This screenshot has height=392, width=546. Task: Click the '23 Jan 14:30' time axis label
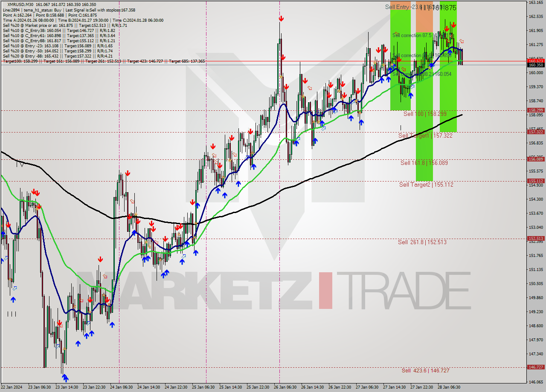(66, 387)
